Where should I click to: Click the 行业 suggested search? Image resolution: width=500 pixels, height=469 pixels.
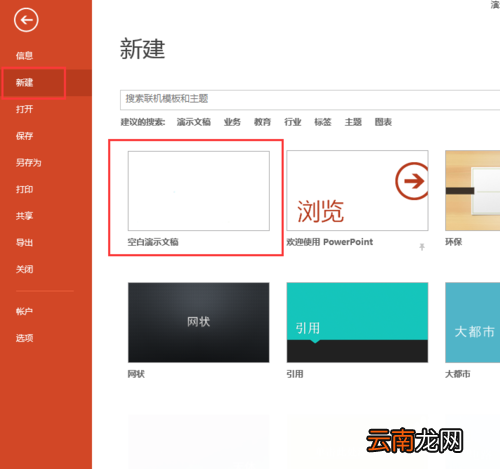pyautogui.click(x=293, y=122)
